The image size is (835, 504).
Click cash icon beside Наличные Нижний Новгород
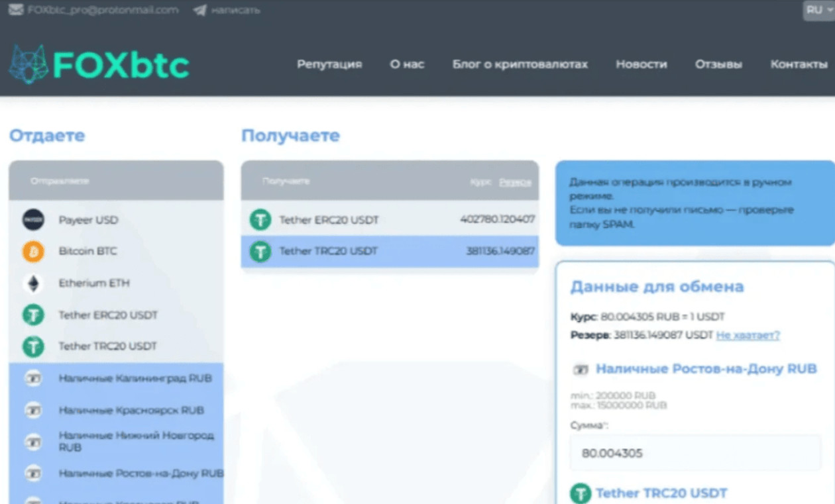(x=33, y=441)
